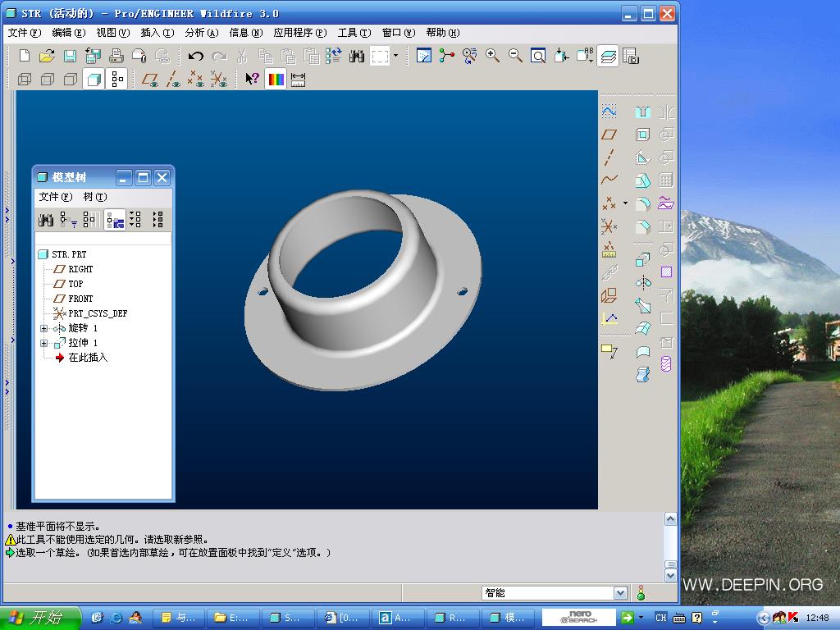Image resolution: width=840 pixels, height=630 pixels.
Task: Select the Datum Curve tool
Action: (x=609, y=180)
